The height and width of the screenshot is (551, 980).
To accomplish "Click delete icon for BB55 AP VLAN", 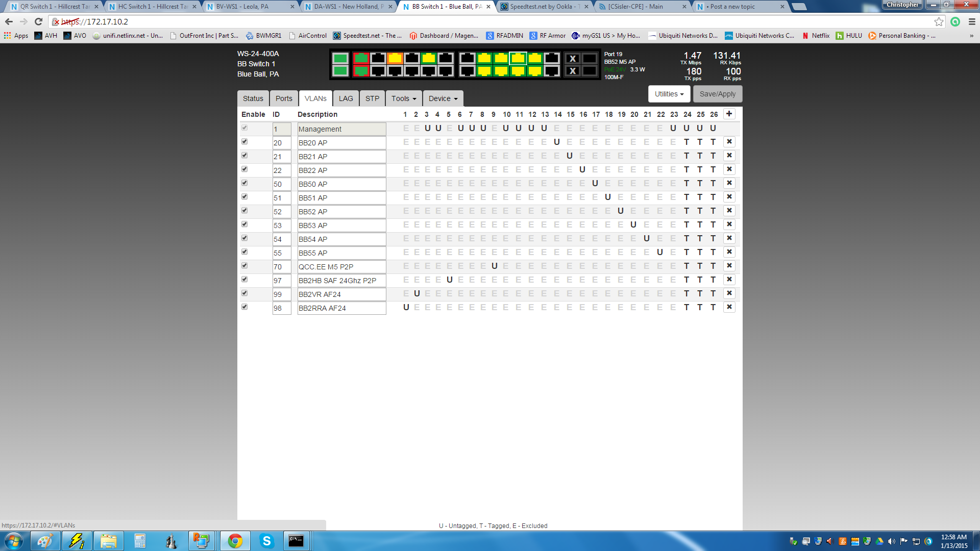I will click(729, 252).
